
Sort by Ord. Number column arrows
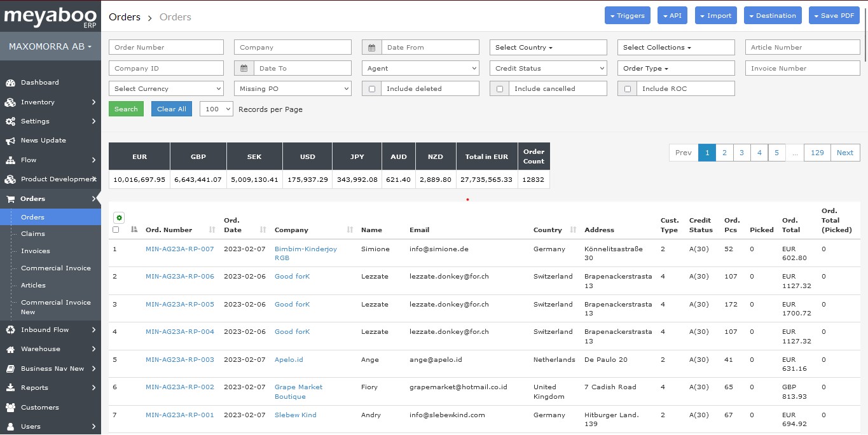(x=212, y=230)
